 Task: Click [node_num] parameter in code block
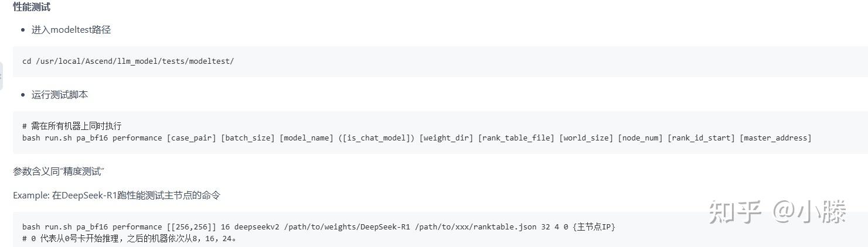tap(640, 138)
